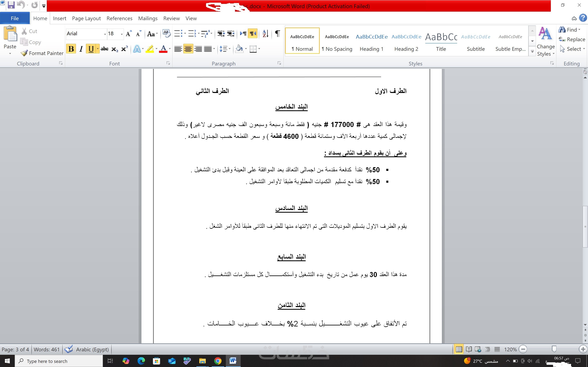
Task: Apply strikethrough formatting
Action: [x=104, y=49]
